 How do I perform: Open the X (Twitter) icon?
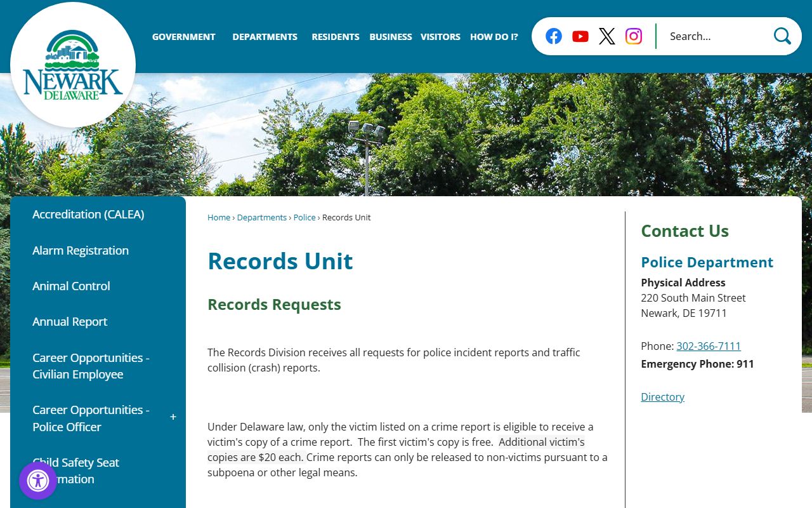tap(607, 36)
